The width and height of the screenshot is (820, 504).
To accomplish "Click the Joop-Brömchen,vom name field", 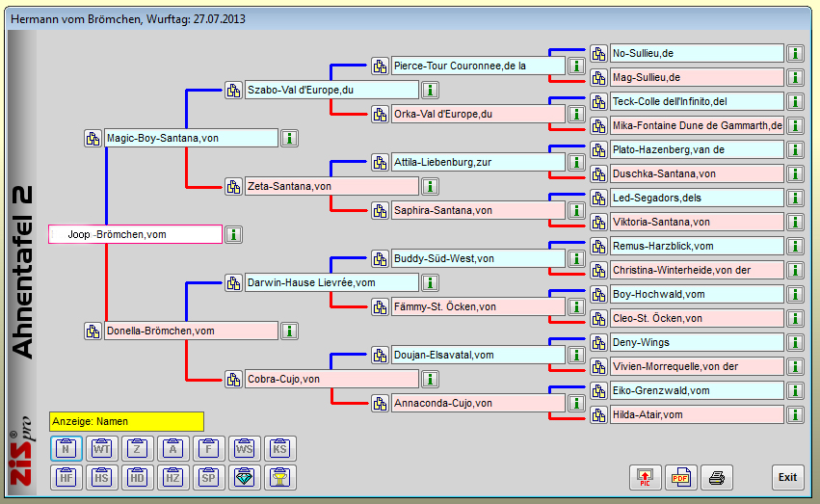I will [x=135, y=234].
